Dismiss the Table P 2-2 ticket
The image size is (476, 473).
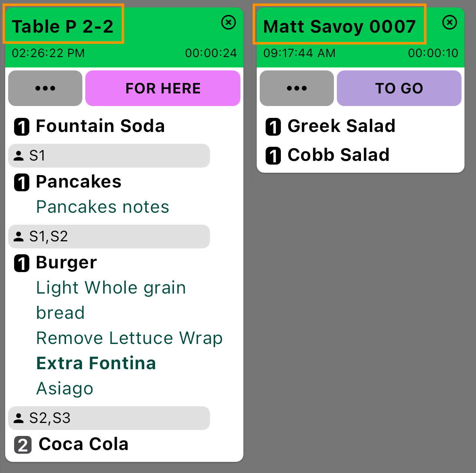(229, 23)
